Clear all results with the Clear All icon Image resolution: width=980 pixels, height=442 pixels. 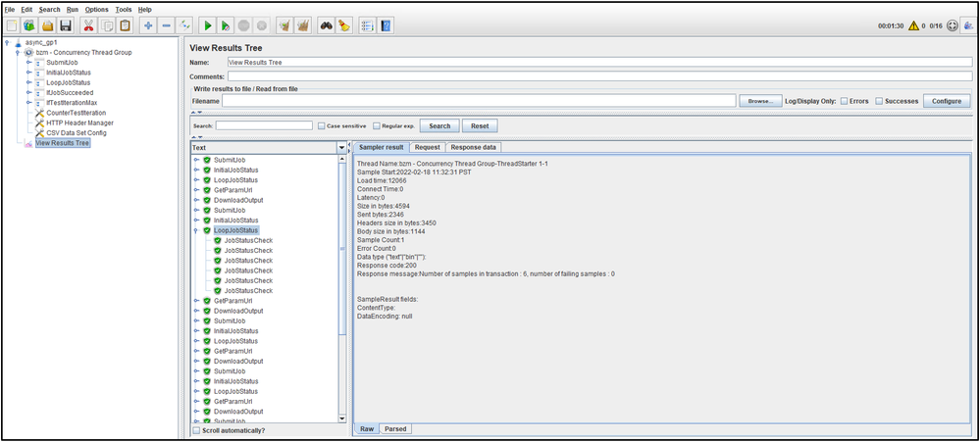pyautogui.click(x=303, y=25)
